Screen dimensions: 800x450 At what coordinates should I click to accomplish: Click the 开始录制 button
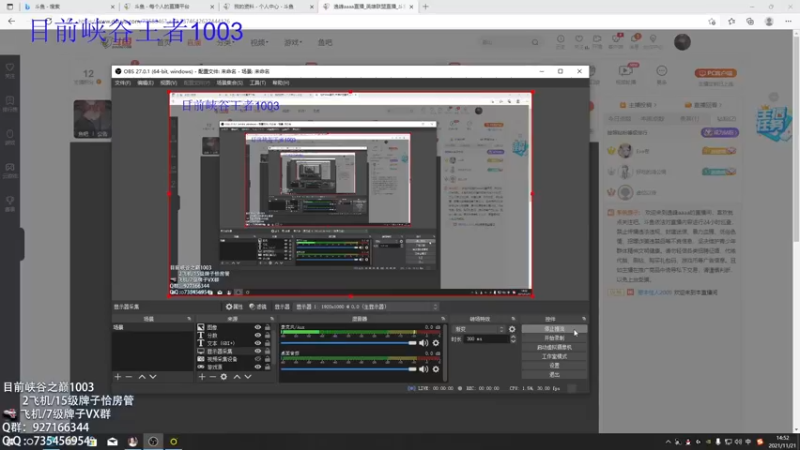554,338
